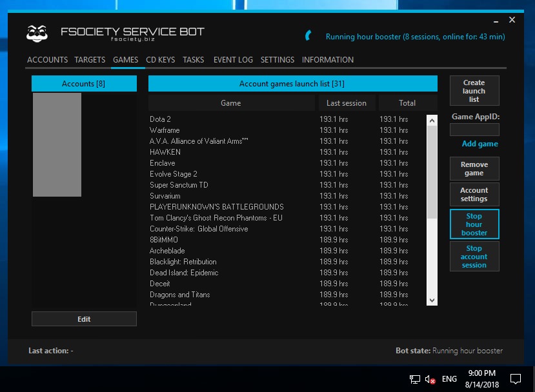The image size is (535, 392).
Task: Click the scroll up arrow of games list
Action: coord(432,121)
